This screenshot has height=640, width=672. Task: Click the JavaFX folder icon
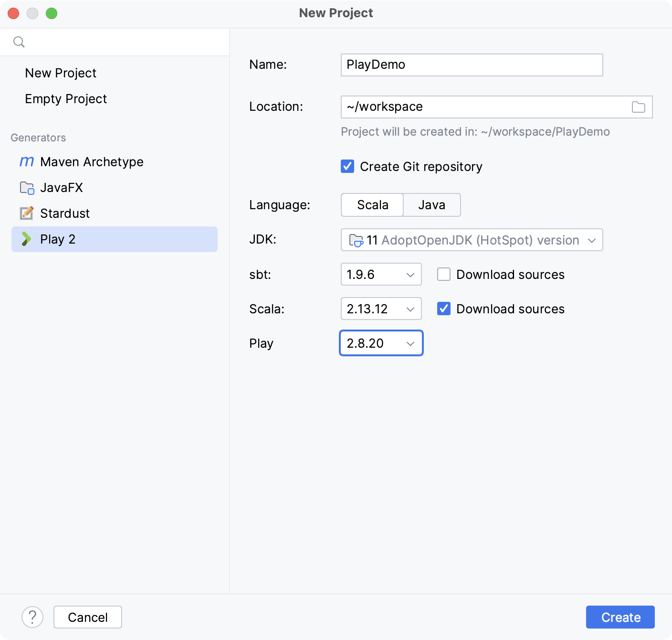pos(27,188)
